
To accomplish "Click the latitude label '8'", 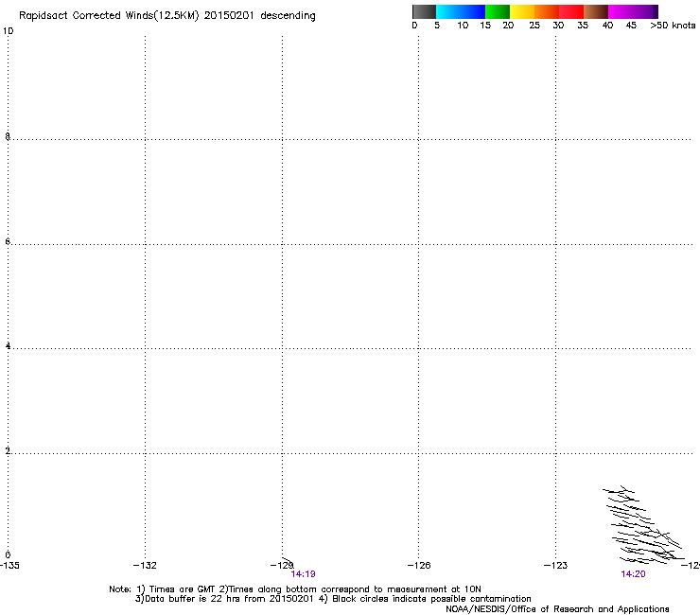I will point(8,136).
